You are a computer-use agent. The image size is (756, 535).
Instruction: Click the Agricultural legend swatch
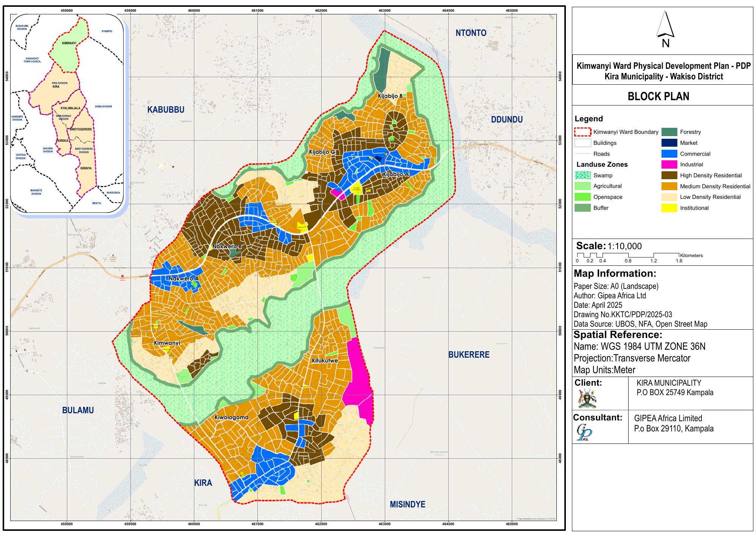click(x=582, y=186)
